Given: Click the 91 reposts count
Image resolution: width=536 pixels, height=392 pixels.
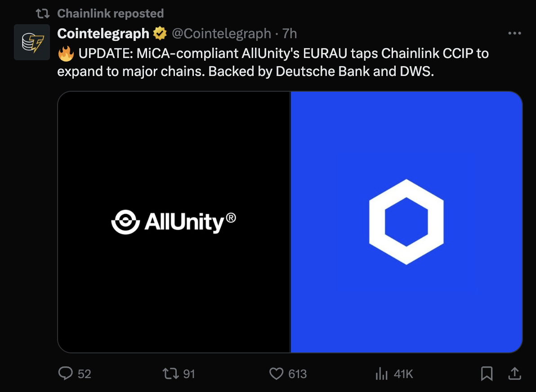Looking at the screenshot, I should point(190,374).
